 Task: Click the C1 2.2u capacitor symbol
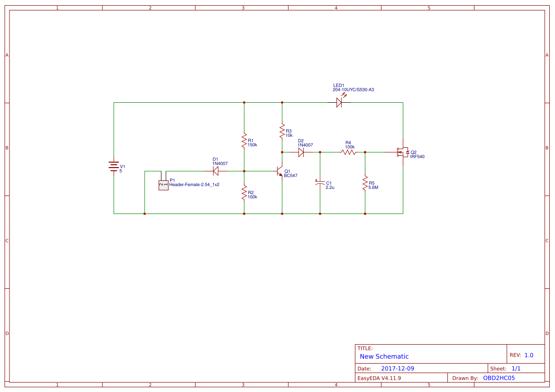tap(320, 184)
